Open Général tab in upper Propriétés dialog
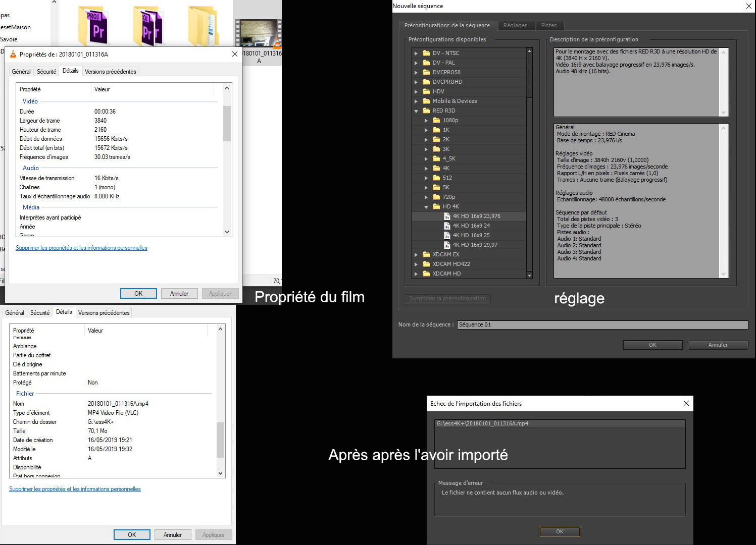 pyautogui.click(x=21, y=72)
